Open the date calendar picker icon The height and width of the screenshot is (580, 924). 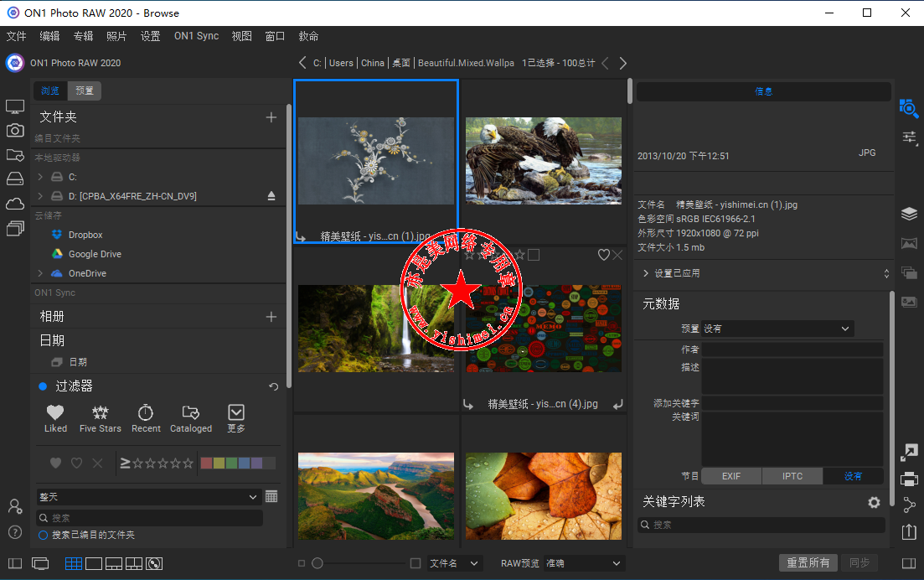(271, 497)
